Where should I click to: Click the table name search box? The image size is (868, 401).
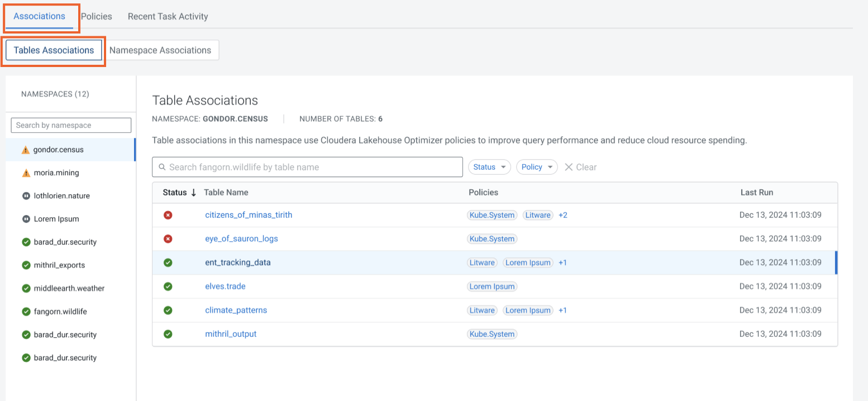307,167
